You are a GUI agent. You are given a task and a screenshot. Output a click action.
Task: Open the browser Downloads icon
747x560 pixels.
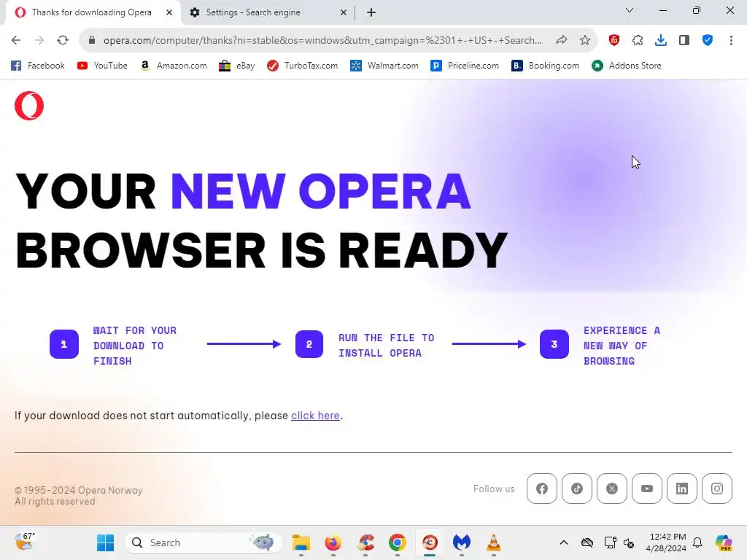click(x=661, y=41)
